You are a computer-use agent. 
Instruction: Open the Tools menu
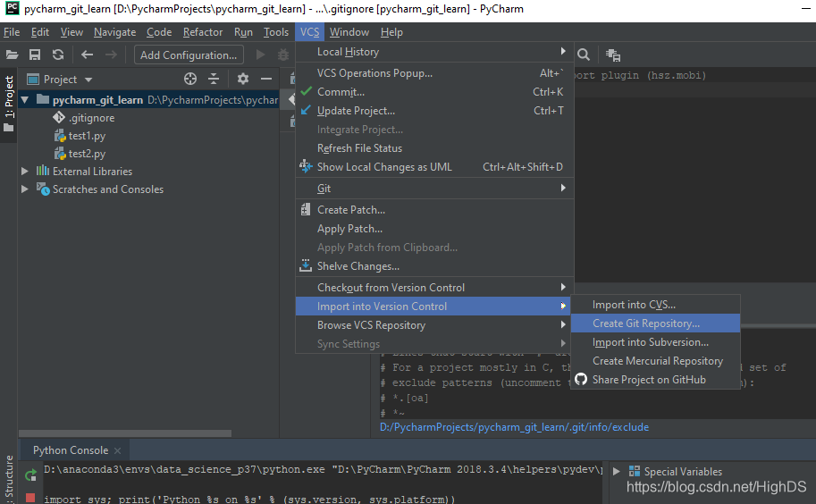[276, 32]
